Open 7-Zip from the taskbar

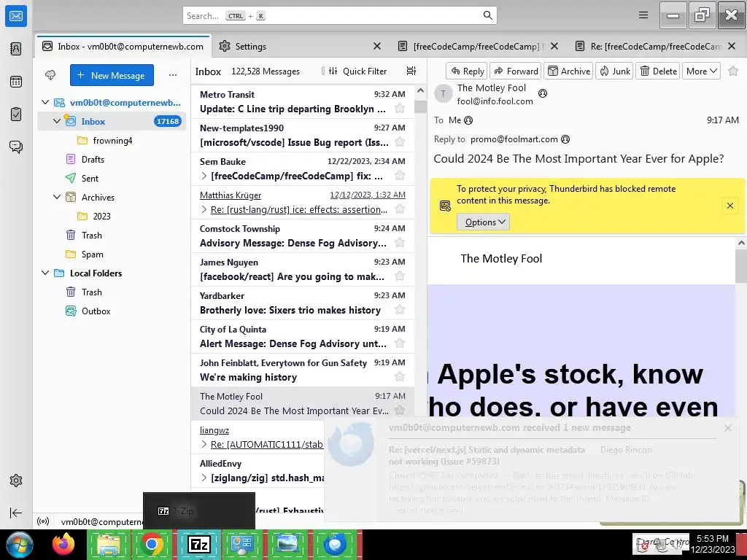(198, 544)
